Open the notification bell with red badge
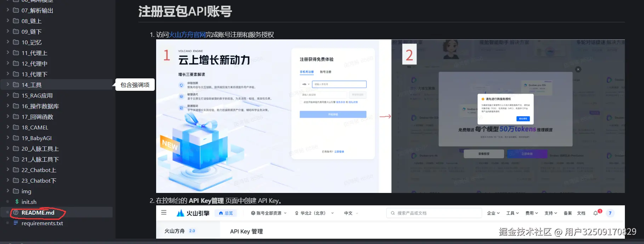The height and width of the screenshot is (244, 644). coord(596,213)
